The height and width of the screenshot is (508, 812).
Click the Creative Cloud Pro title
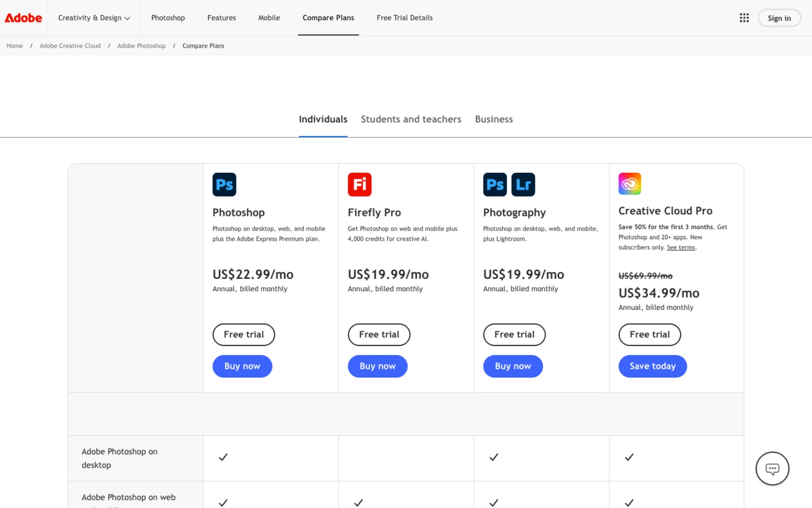pyautogui.click(x=665, y=211)
